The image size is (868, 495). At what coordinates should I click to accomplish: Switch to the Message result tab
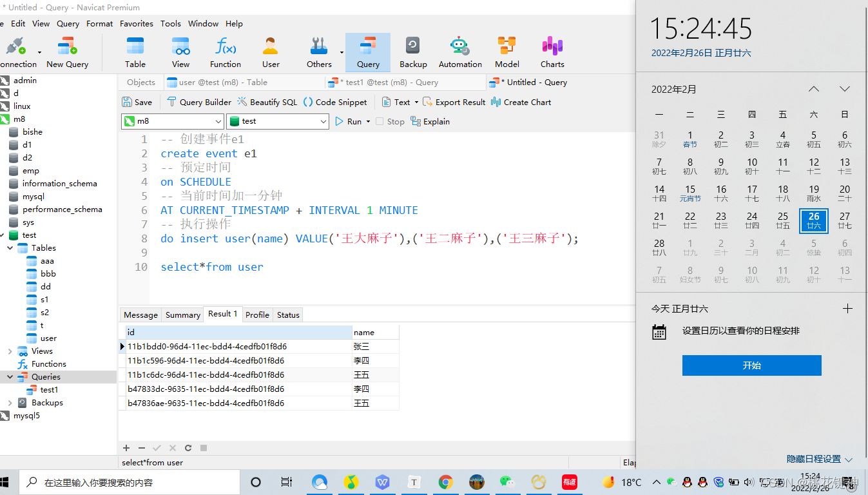(140, 315)
